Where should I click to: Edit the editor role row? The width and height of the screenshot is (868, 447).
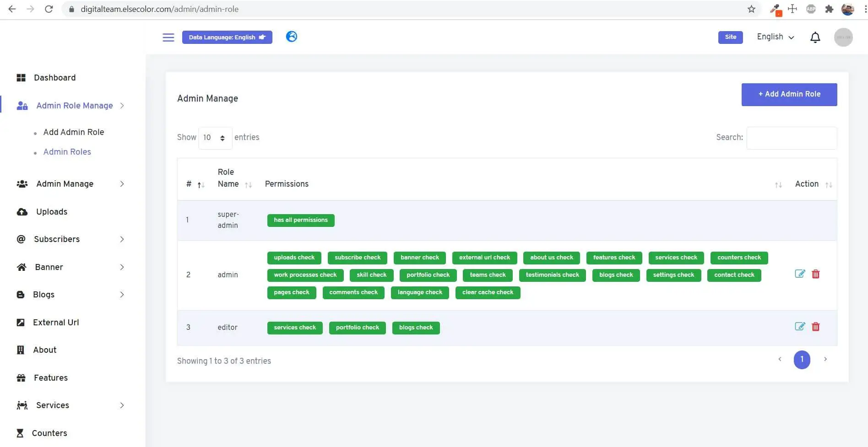(799, 327)
